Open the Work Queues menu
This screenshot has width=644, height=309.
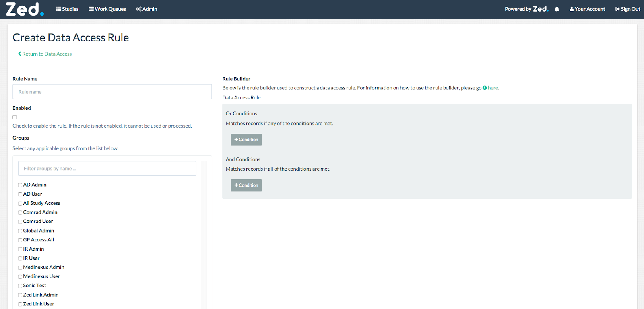(107, 9)
